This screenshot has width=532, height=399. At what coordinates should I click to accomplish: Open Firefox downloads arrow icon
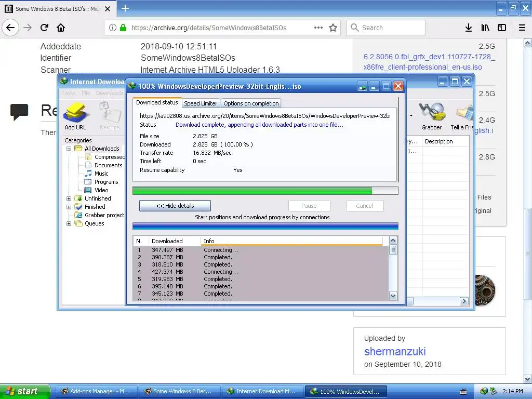tap(468, 28)
